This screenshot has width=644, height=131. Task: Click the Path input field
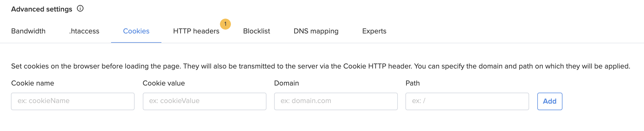(467, 101)
